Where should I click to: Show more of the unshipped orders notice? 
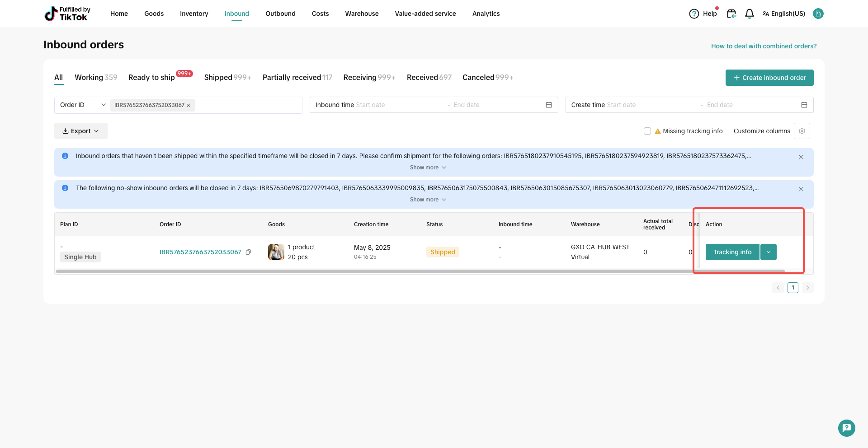pos(428,168)
